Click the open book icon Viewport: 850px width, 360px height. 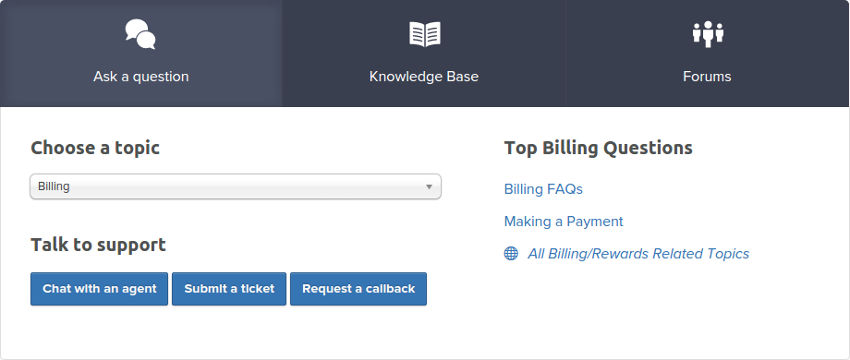(x=424, y=34)
